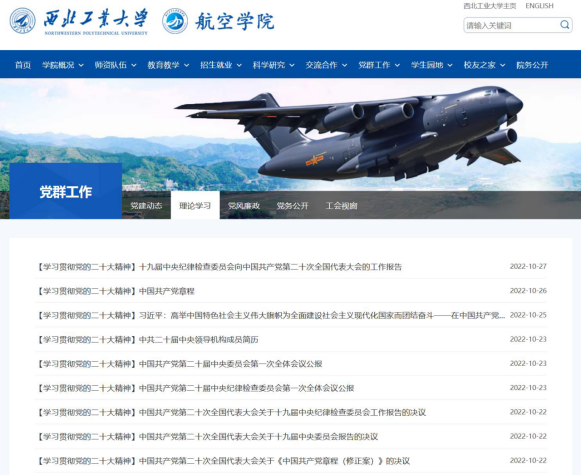
Task: Go to 首页 in navigation bar
Action: click(23, 65)
